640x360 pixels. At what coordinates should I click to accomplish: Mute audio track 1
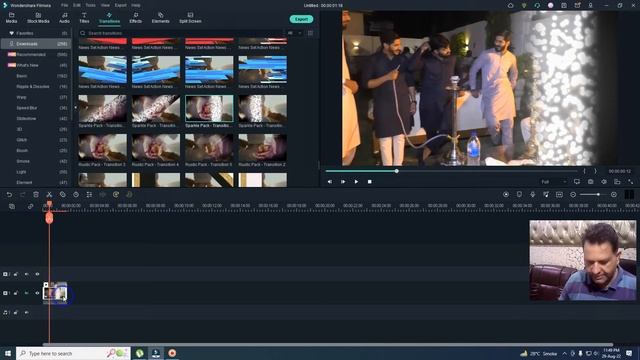pyautogui.click(x=27, y=312)
